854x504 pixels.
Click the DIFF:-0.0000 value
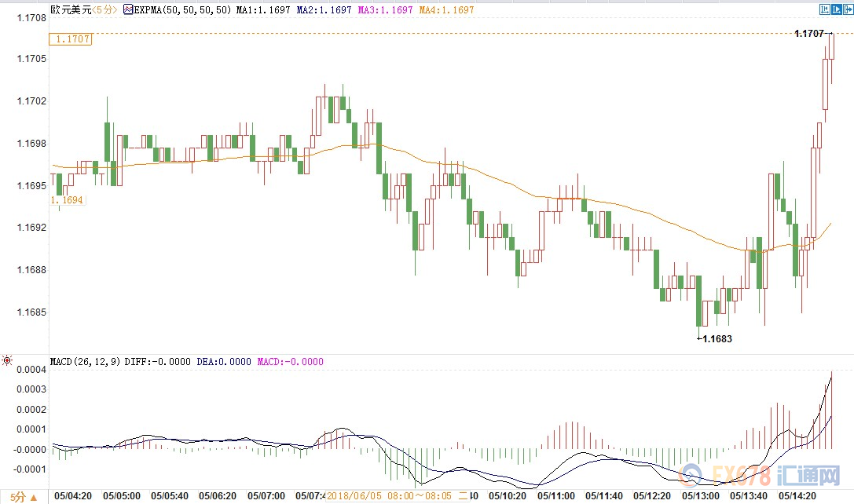point(157,361)
